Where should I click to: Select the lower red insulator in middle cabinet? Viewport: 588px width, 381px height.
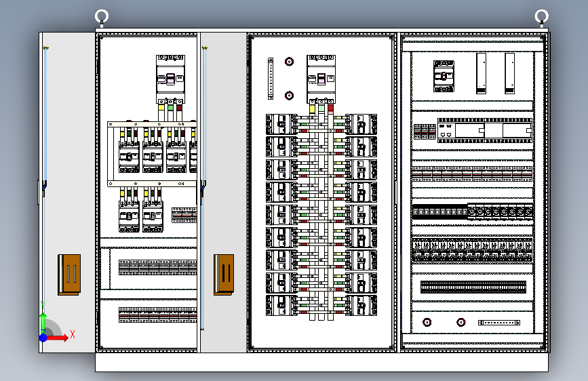click(289, 96)
